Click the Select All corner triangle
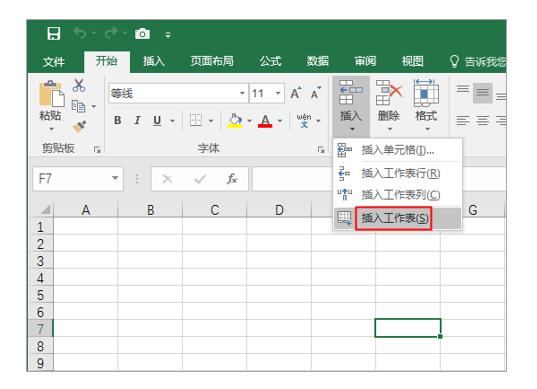The width and height of the screenshot is (537, 389). click(46, 209)
